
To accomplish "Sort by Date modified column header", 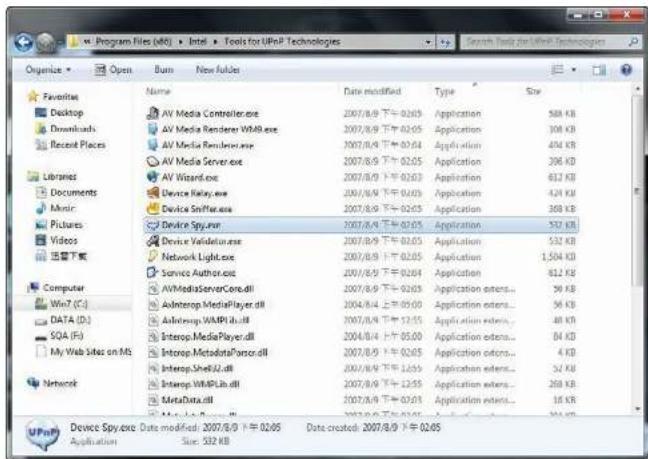I will click(x=372, y=91).
